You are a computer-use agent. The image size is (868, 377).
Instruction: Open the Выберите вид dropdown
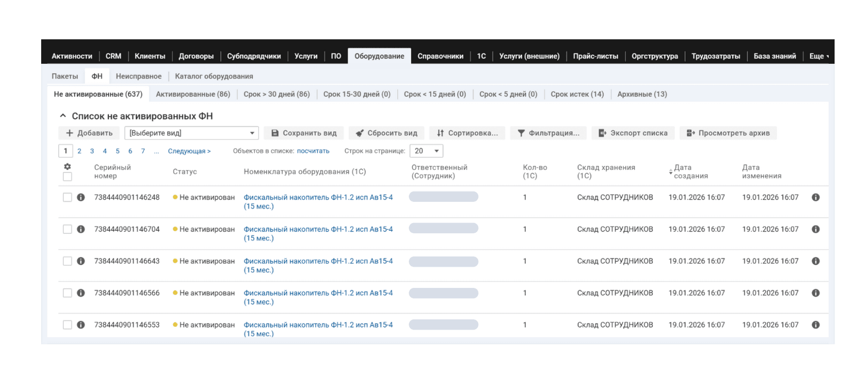191,133
